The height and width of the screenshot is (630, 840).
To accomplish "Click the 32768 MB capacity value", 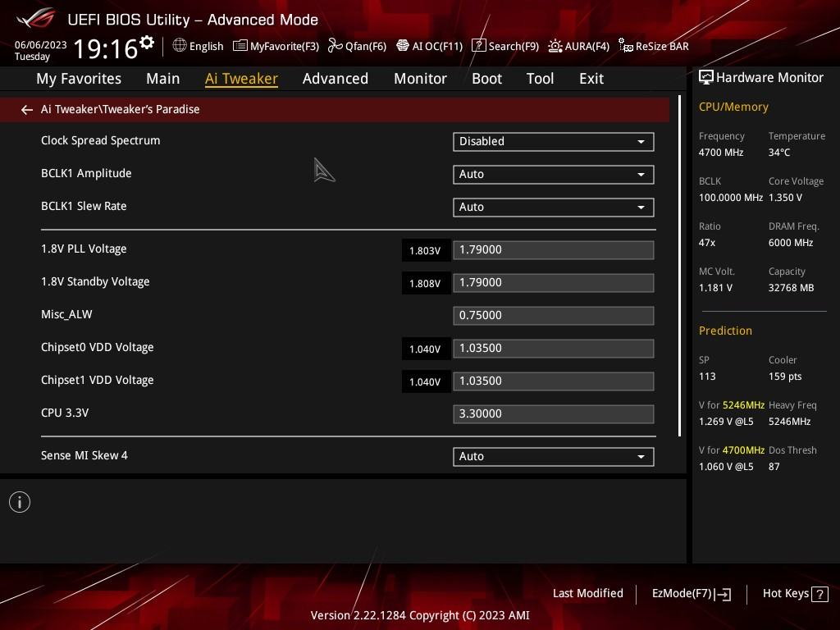I will (791, 288).
